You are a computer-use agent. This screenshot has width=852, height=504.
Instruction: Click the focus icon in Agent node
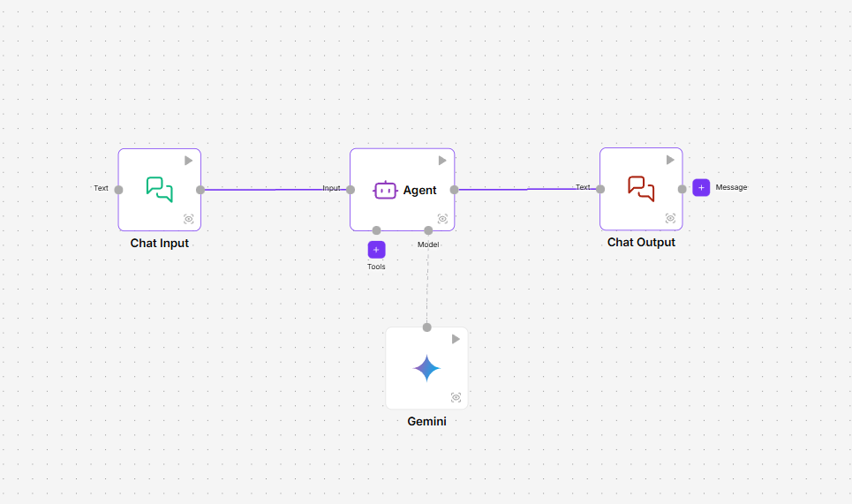click(x=442, y=219)
